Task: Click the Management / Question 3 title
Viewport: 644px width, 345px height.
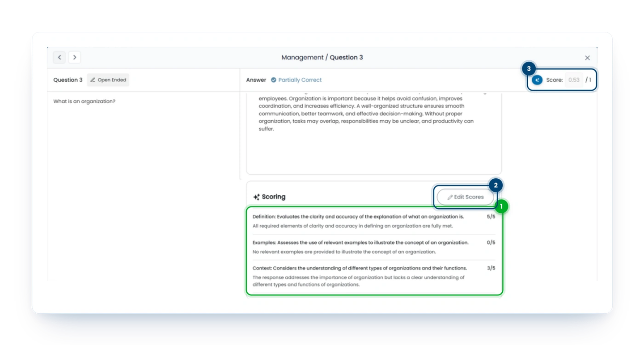Action: pyautogui.click(x=322, y=58)
